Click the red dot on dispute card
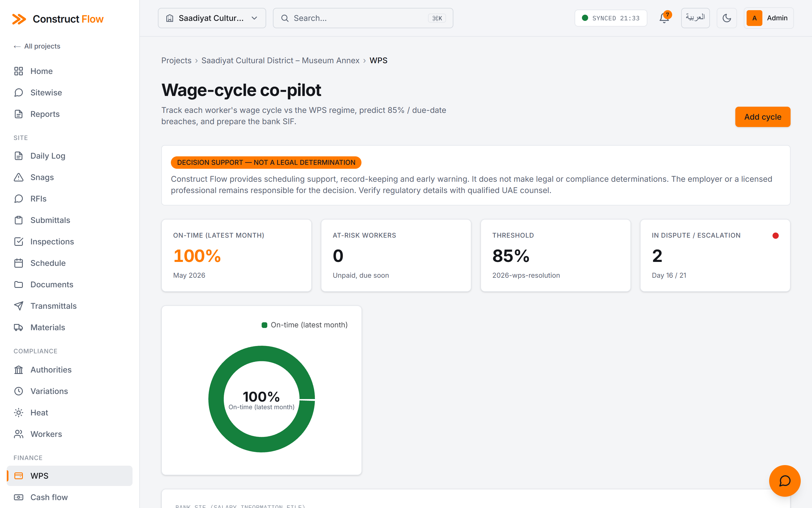This screenshot has width=812, height=508. (775, 236)
